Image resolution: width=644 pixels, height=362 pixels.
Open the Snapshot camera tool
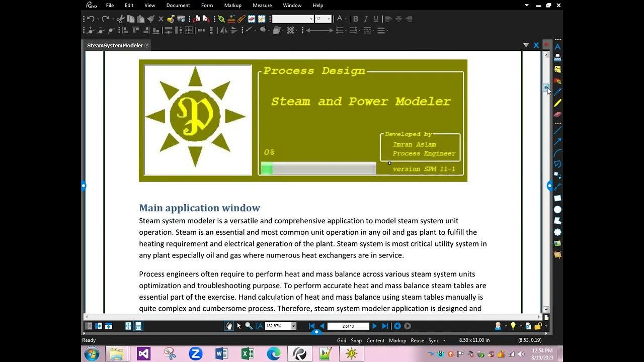pyautogui.click(x=181, y=19)
